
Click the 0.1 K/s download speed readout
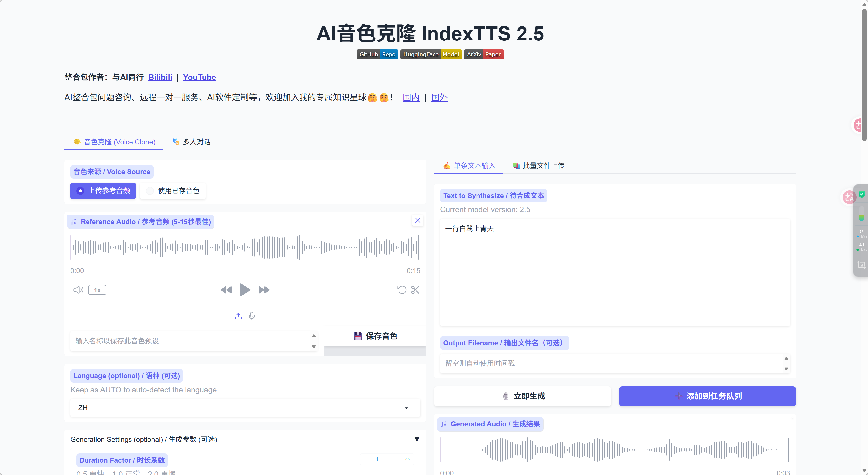862,247
